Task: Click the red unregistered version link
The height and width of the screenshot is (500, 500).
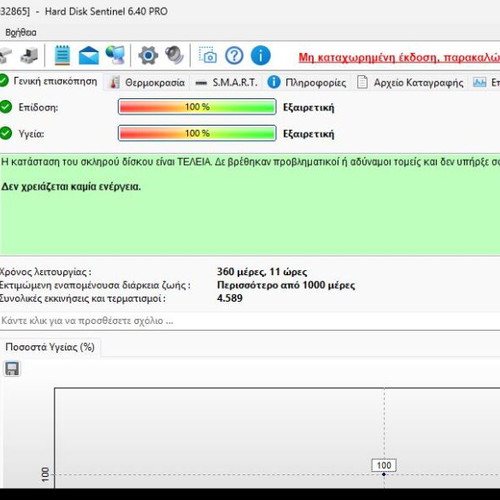Action: tap(399, 58)
